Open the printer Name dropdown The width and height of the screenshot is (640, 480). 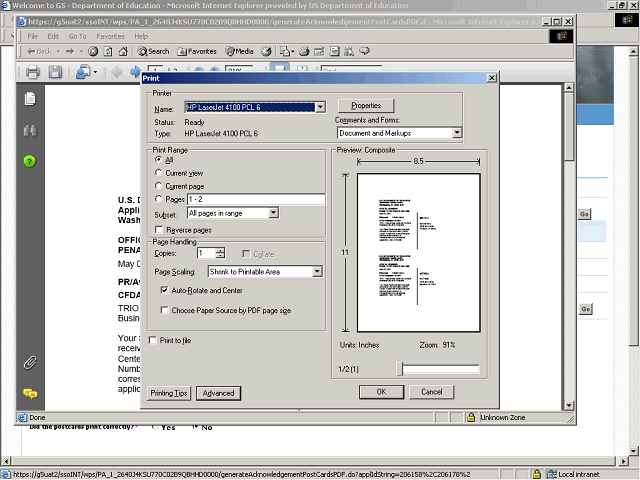pyautogui.click(x=320, y=107)
